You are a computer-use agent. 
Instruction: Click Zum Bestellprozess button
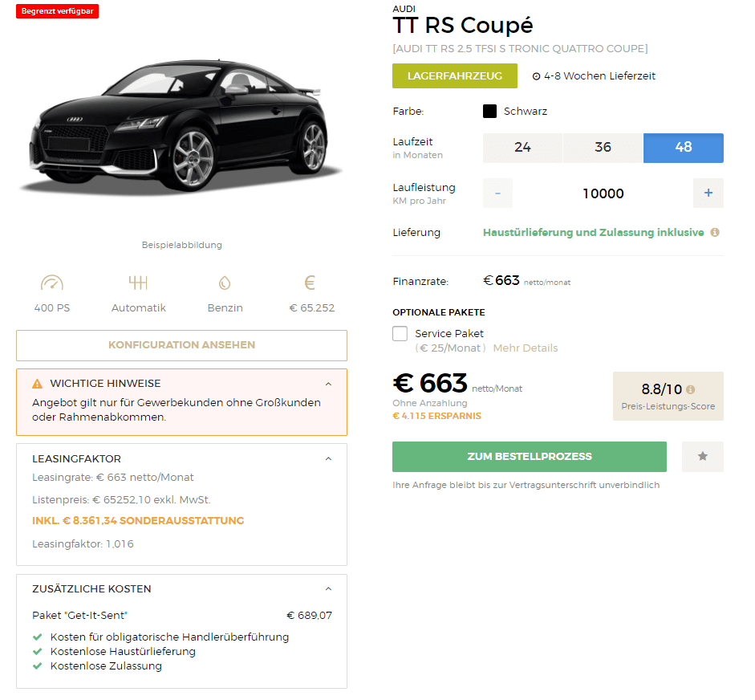pyautogui.click(x=530, y=456)
